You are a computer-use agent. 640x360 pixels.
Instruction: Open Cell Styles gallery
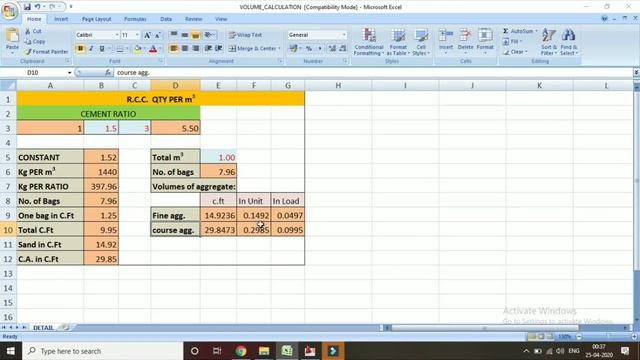coord(421,42)
